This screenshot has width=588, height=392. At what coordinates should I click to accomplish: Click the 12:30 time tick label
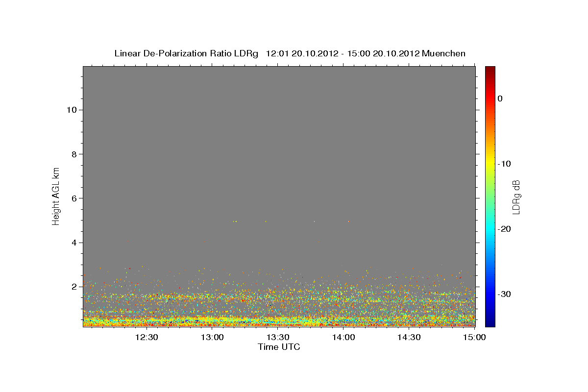coord(147,337)
